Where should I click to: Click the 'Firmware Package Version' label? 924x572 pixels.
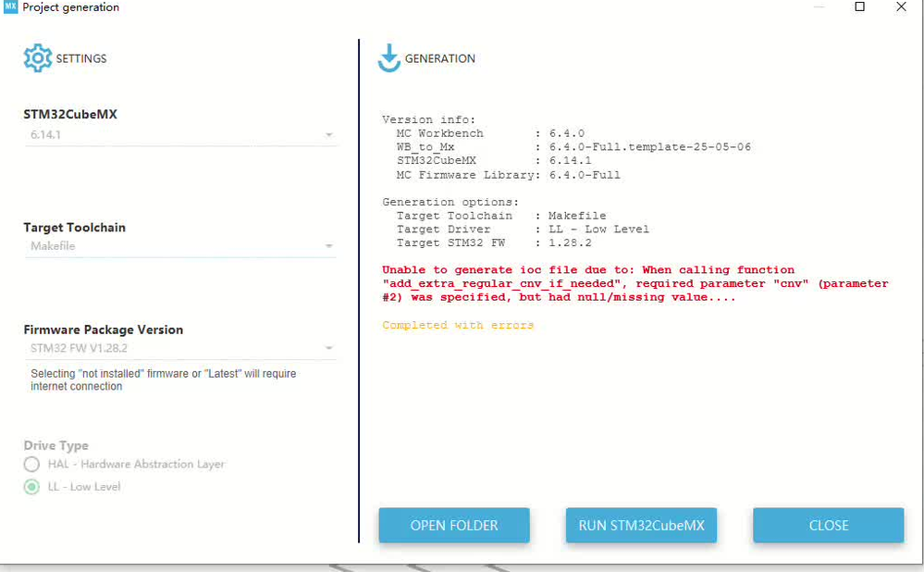point(103,330)
